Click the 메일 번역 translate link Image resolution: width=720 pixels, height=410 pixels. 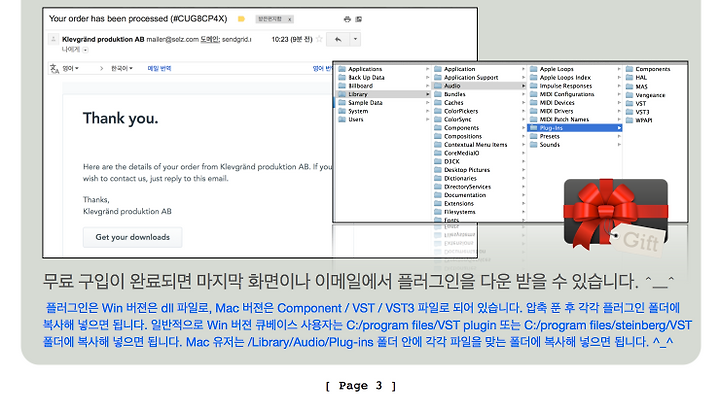coord(159,68)
